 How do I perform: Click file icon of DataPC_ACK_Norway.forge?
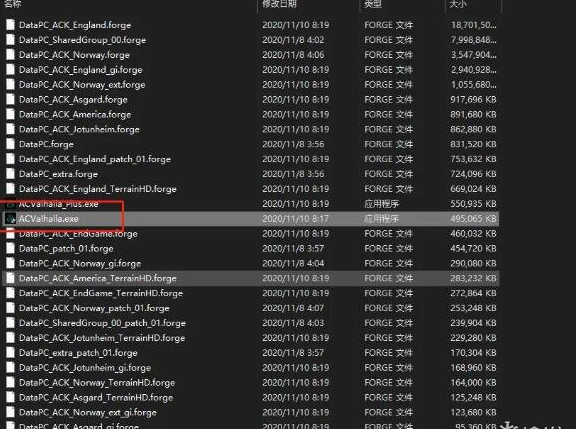tap(11, 55)
